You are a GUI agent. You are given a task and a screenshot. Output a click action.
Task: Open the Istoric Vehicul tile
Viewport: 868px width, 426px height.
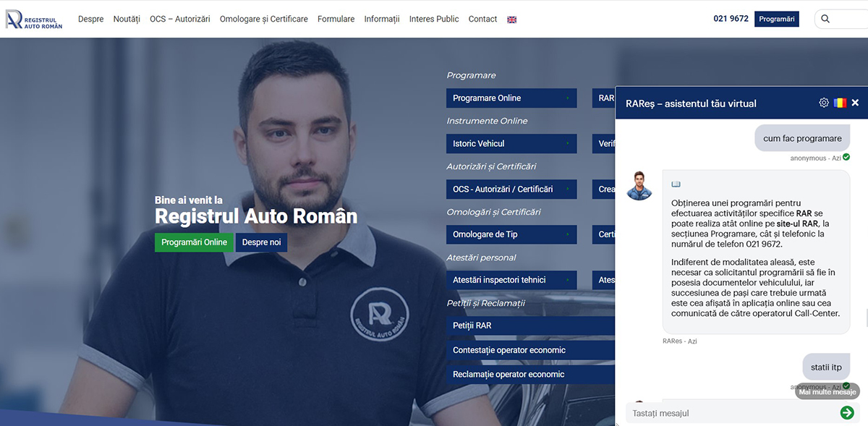pyautogui.click(x=512, y=144)
